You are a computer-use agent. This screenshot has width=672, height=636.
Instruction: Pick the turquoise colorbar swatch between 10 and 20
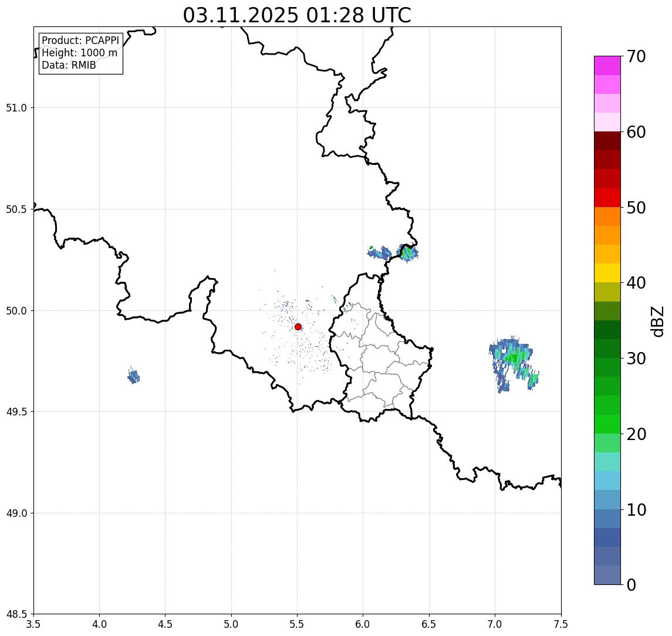[607, 462]
